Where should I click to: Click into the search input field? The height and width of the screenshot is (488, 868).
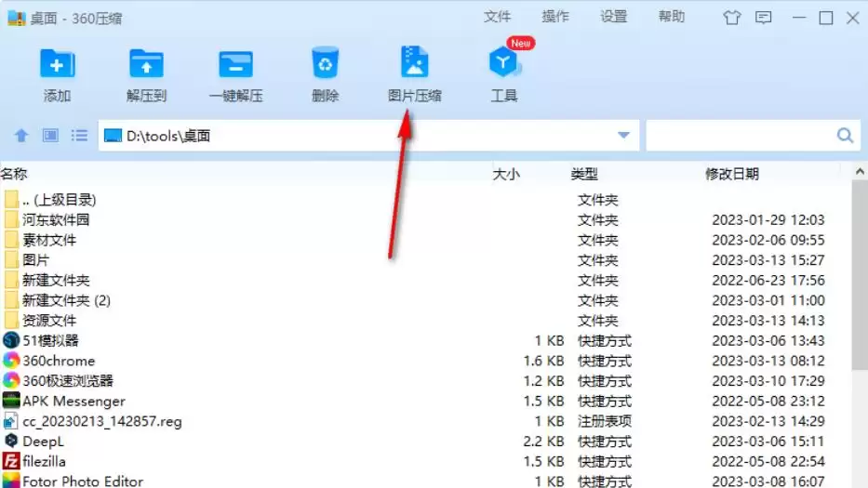(741, 136)
